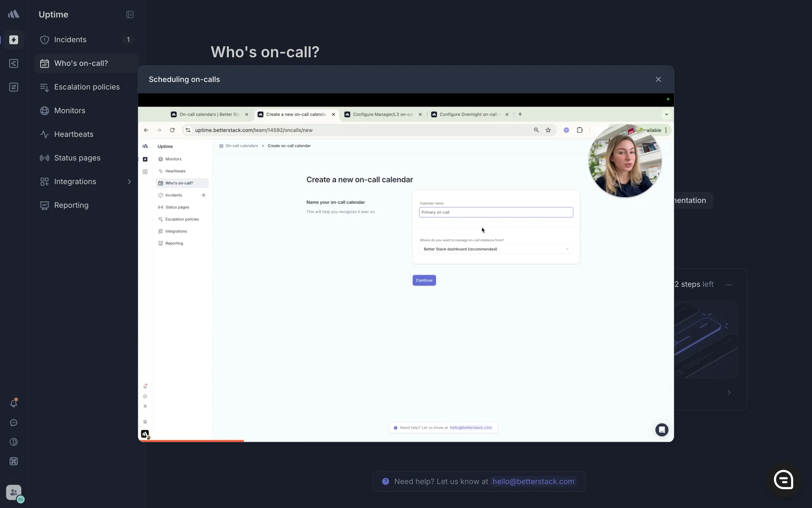
Task: Click hello@betterstack.com email link
Action: pos(533,482)
